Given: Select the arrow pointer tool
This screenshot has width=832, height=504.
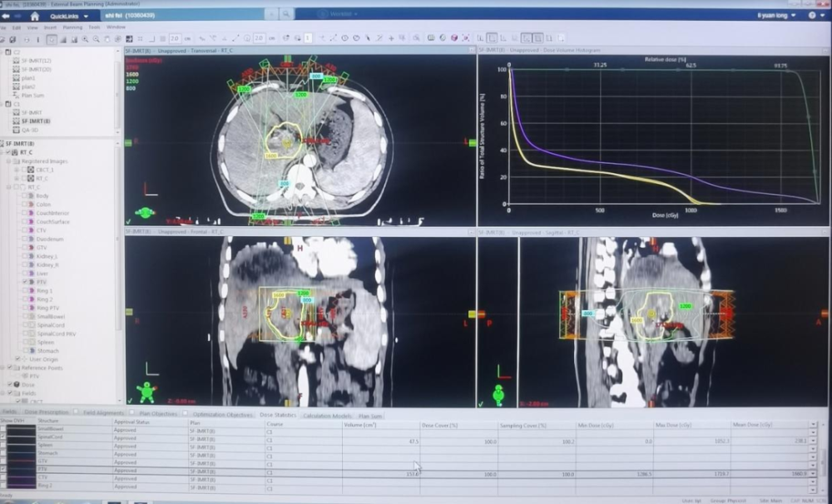Looking at the screenshot, I should (52, 39).
